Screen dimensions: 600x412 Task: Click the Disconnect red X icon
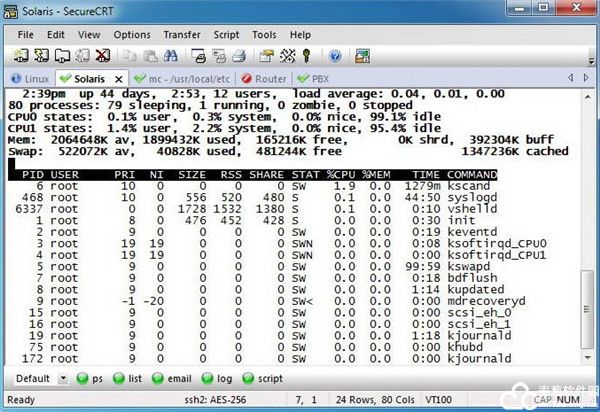[103, 56]
